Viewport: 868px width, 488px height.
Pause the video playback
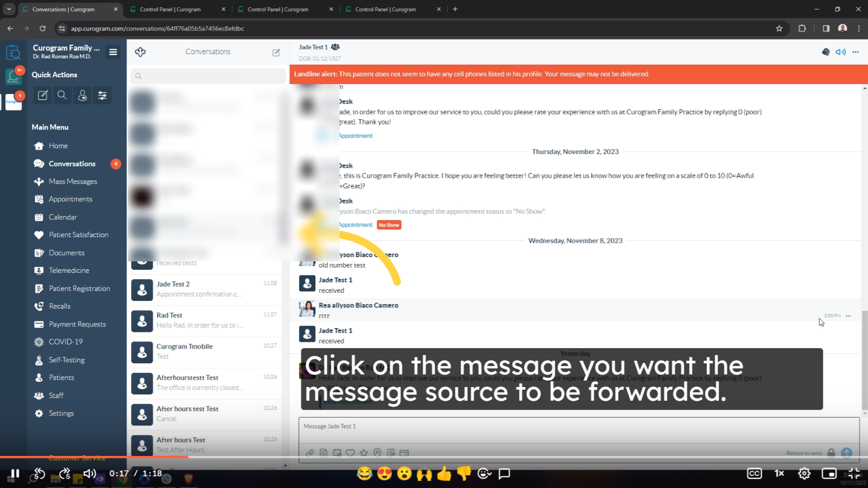[15, 473]
